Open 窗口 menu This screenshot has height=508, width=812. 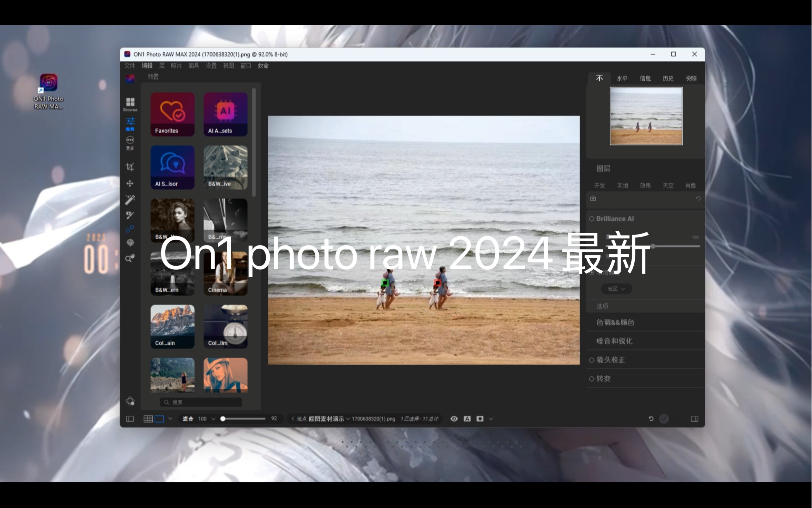click(x=246, y=65)
